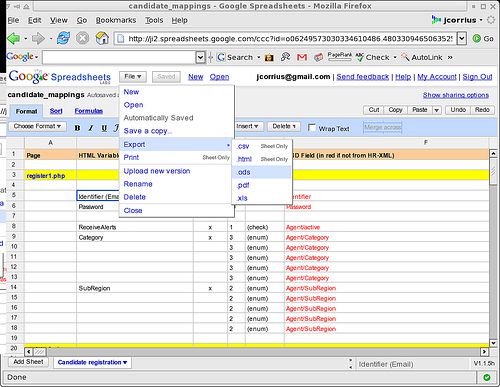The width and height of the screenshot is (500, 387).
Task: Toggle the Wrap Text checkbox
Action: click(312, 128)
